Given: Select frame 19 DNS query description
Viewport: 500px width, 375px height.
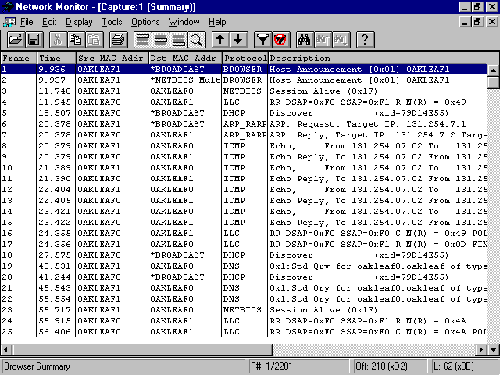Looking at the screenshot, I should 378,266.
